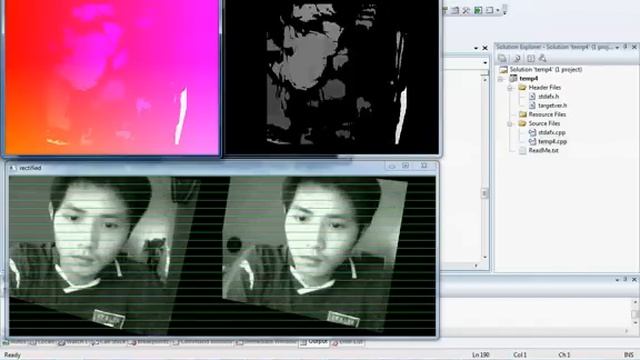
Task: Click the Ch 1 status bar indicator
Action: point(564,355)
